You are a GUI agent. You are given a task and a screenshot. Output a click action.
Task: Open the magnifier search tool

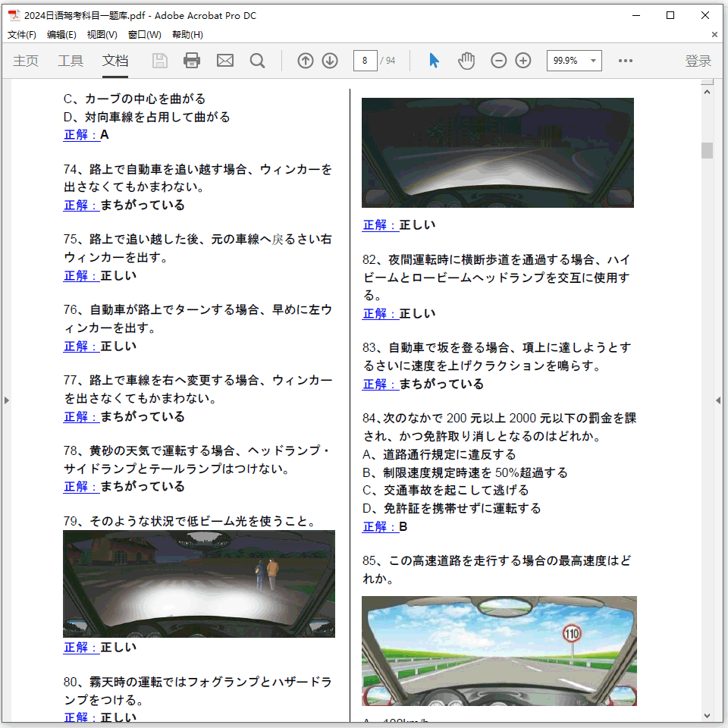point(258,61)
